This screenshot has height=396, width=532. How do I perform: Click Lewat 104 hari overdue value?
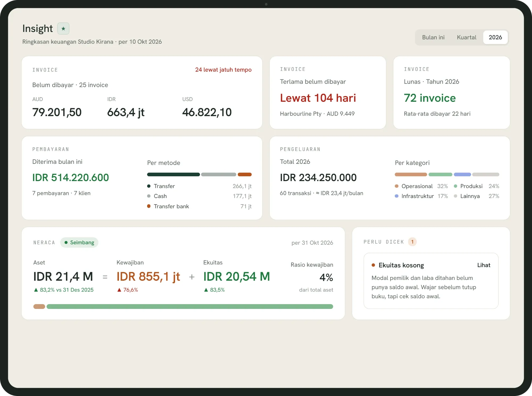(x=318, y=98)
